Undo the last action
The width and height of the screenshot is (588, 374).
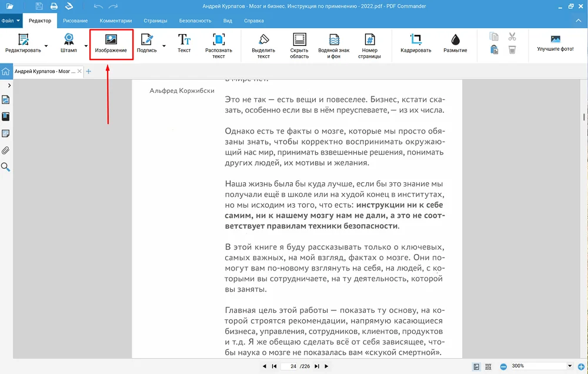[98, 6]
